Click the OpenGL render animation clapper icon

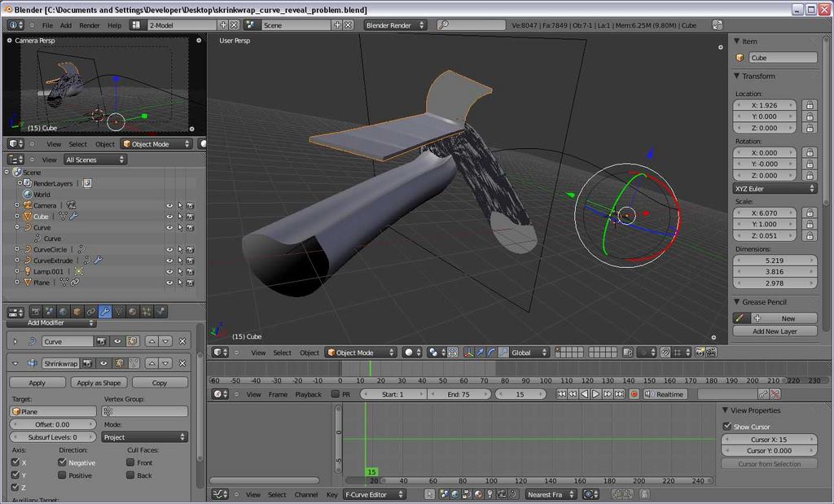(711, 353)
